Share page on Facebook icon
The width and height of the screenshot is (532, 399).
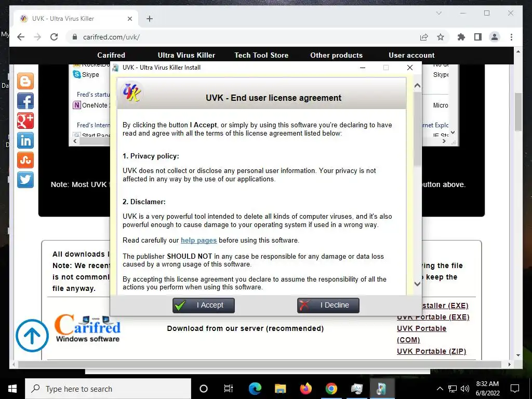[25, 101]
